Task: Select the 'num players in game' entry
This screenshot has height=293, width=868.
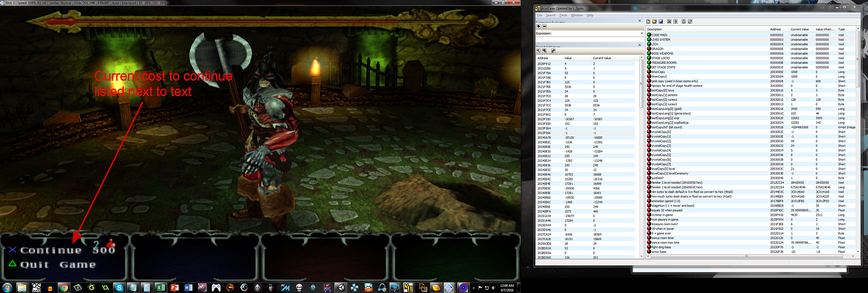Action: coord(751,219)
